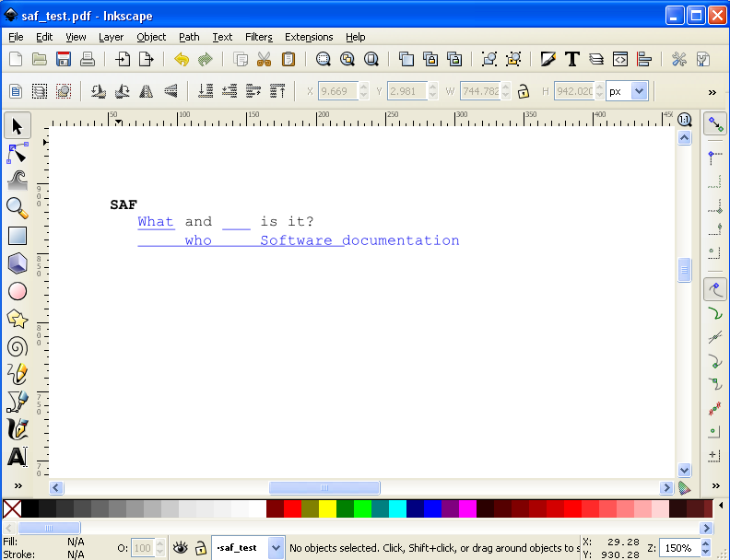The width and height of the screenshot is (730, 560).
Task: Toggle current layer lock icon
Action: (x=200, y=548)
